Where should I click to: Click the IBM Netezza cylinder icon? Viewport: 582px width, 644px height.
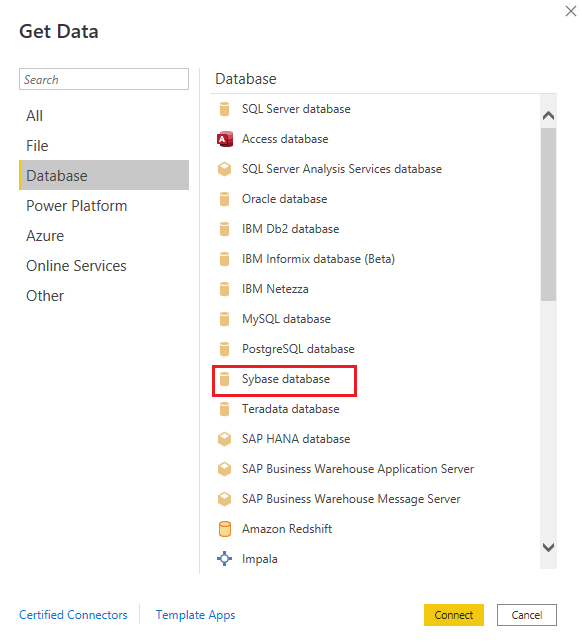[224, 289]
